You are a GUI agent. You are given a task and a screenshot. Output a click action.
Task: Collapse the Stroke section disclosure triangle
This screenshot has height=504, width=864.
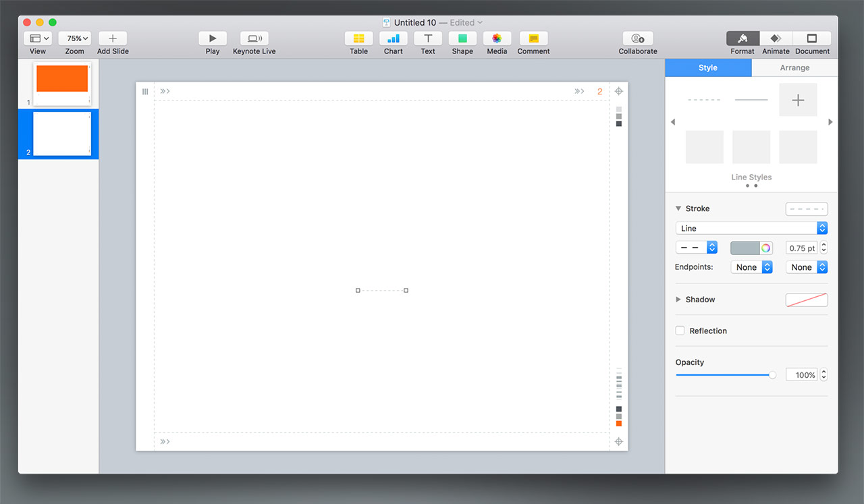point(678,209)
